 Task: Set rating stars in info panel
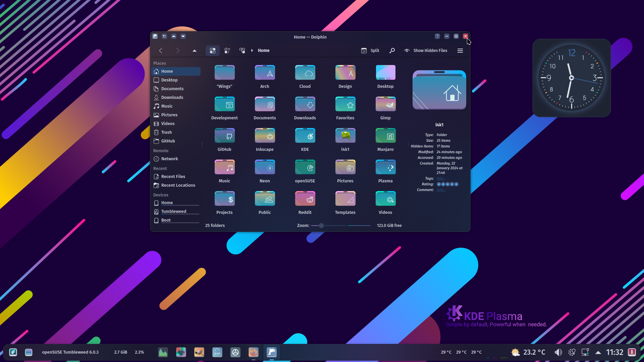point(447,184)
